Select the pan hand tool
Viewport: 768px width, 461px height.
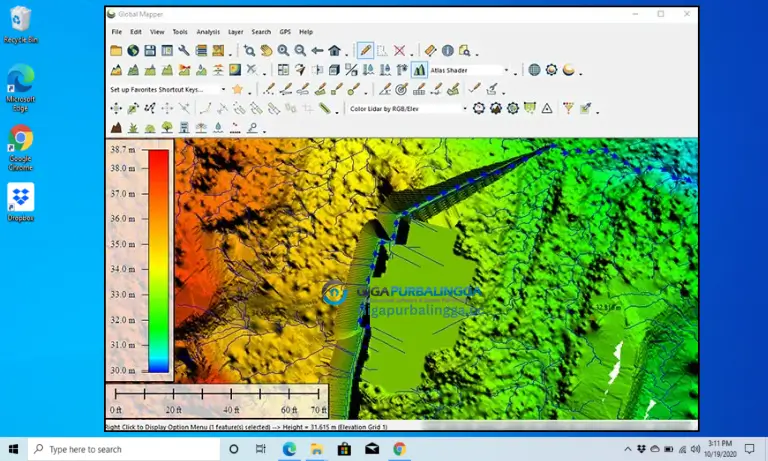click(x=266, y=50)
